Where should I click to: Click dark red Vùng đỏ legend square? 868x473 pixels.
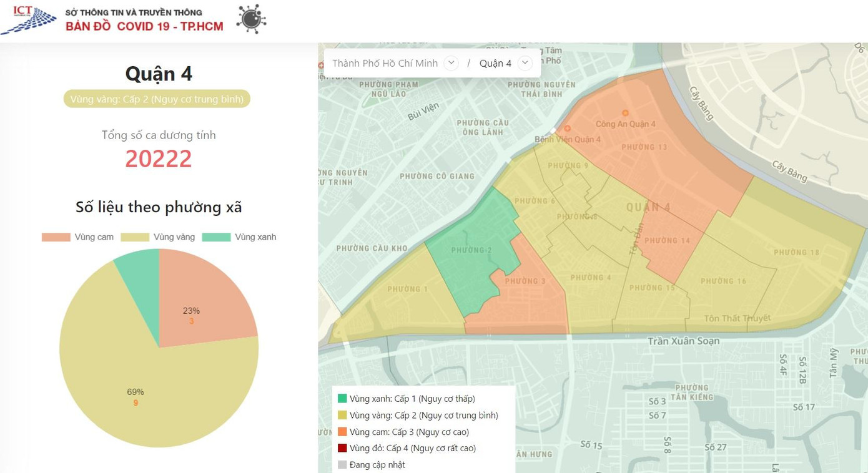[x=342, y=448]
